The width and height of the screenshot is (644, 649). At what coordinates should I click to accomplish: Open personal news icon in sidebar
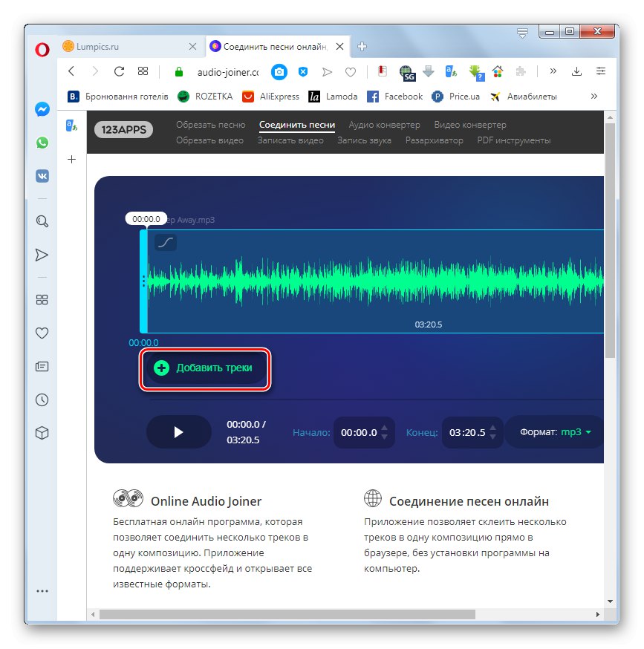click(42, 366)
